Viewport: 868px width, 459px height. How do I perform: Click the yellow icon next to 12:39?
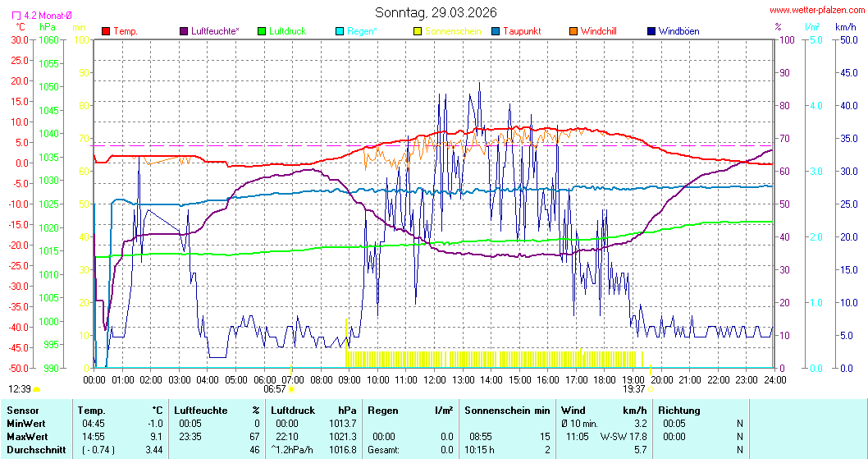point(37,389)
